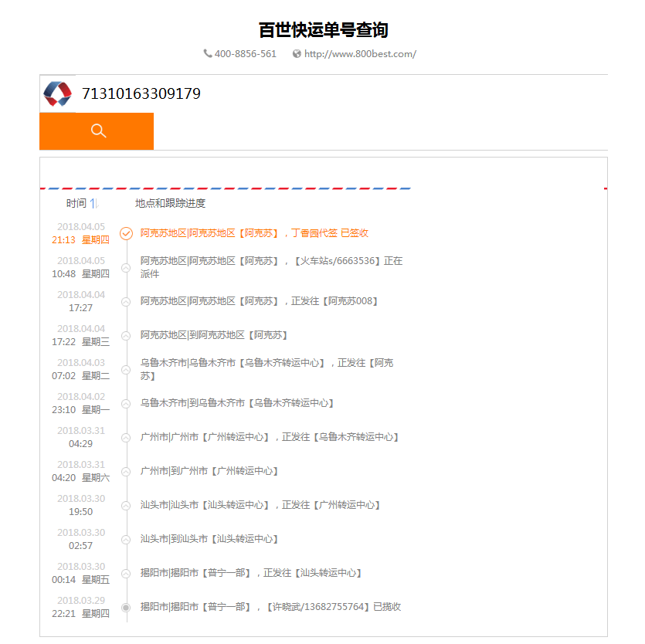
Task: Select the 许晓武/13682755764 已揽收 entry
Action: click(x=270, y=607)
